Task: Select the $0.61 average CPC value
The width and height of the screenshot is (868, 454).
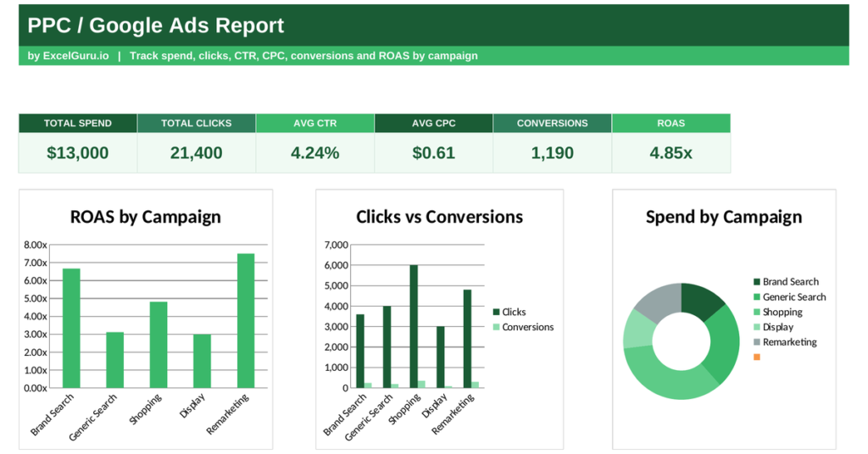Action: (x=433, y=152)
